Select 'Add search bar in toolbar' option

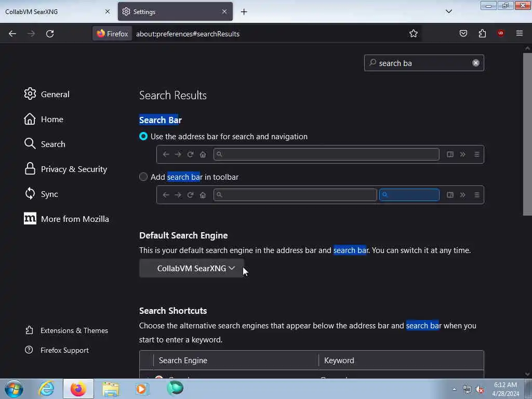[x=143, y=177]
